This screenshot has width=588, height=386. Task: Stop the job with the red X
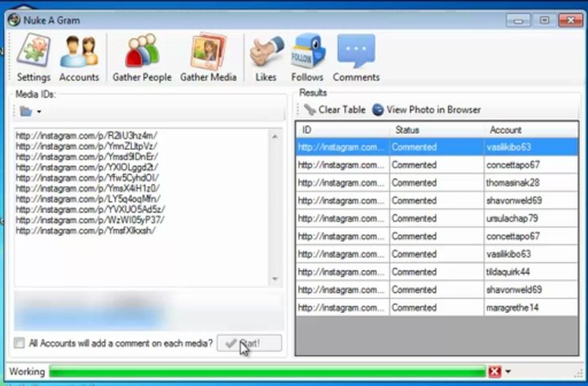coord(495,372)
